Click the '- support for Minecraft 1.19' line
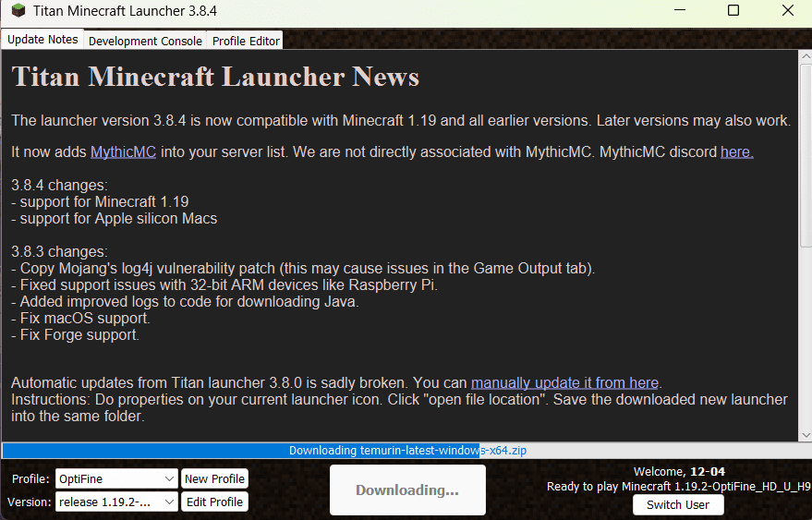The image size is (812, 520). (100, 202)
